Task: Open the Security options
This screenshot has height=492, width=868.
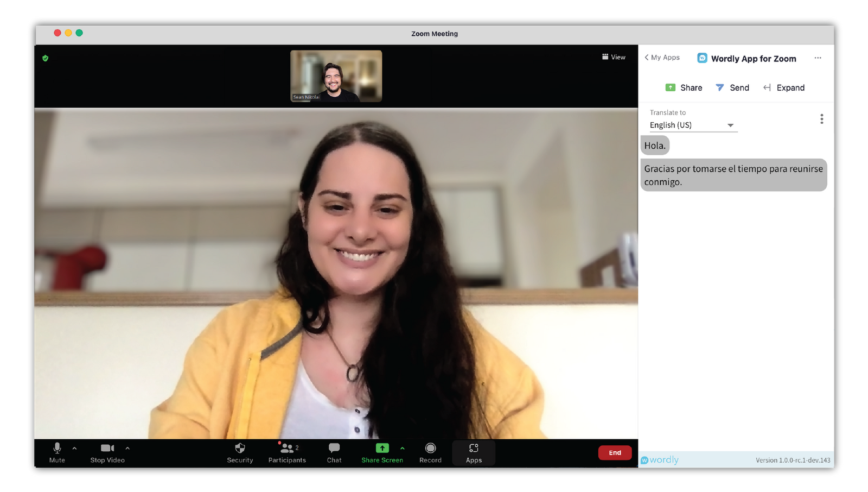Action: tap(240, 452)
